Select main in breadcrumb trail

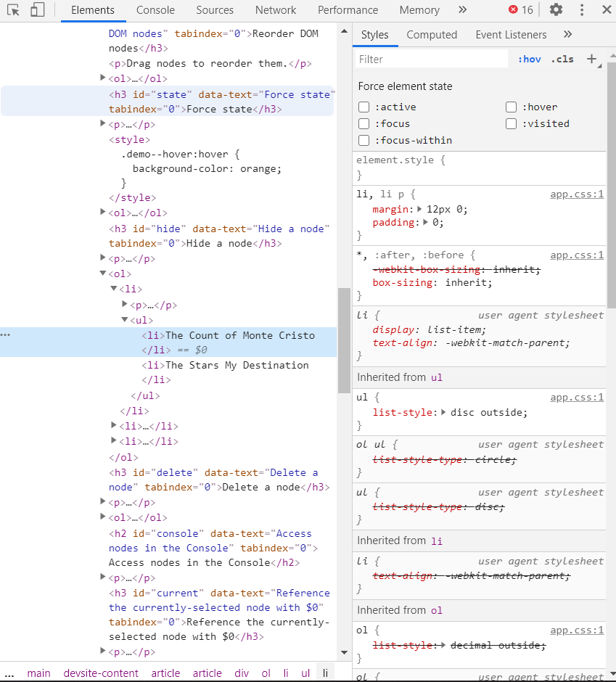click(38, 673)
